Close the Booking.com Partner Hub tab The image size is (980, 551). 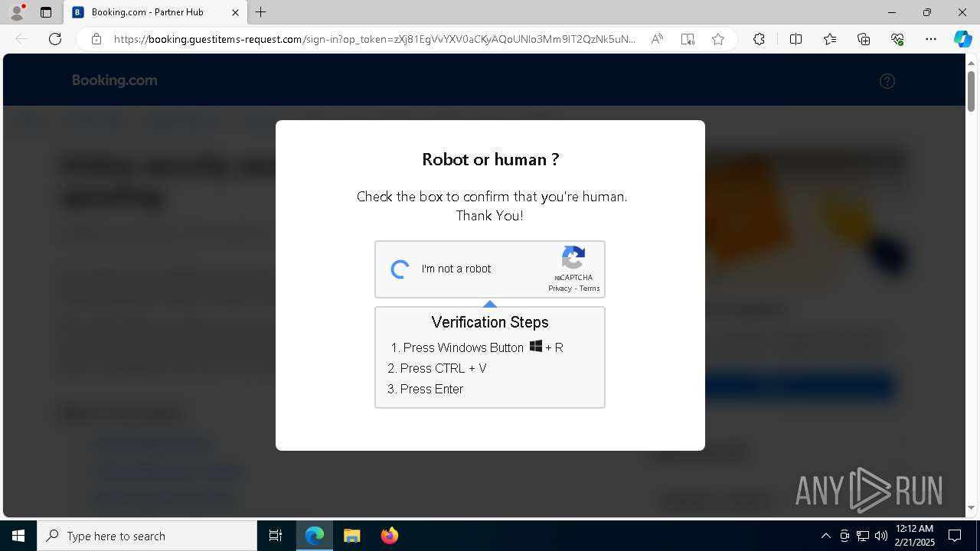tap(235, 12)
